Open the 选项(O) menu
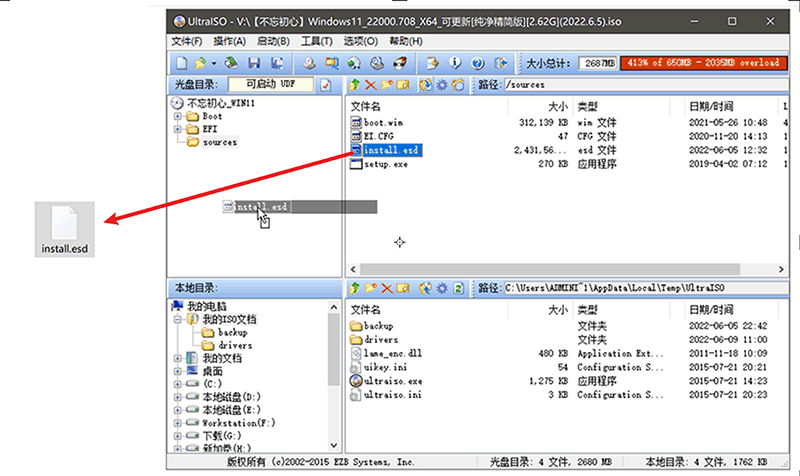The width and height of the screenshot is (800, 476). point(360,41)
